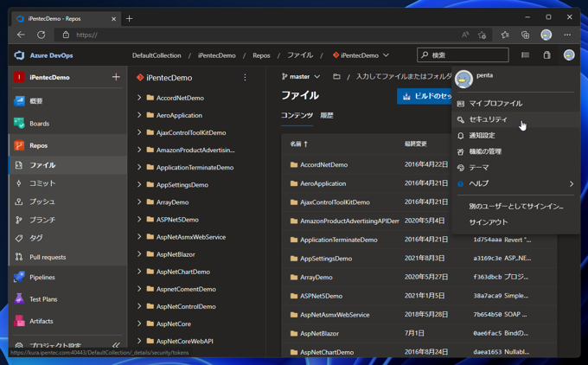Open the プッシュ pushes icon
The width and height of the screenshot is (588, 365).
point(19,202)
